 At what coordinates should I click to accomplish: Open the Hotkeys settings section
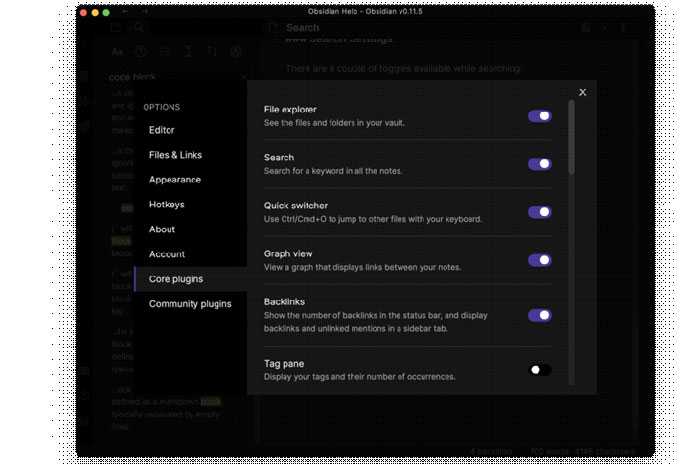(x=166, y=204)
